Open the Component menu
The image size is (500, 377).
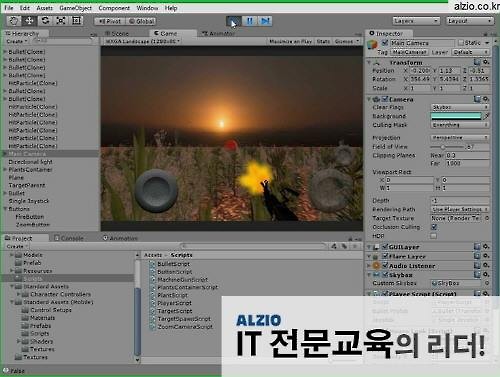click(x=114, y=8)
